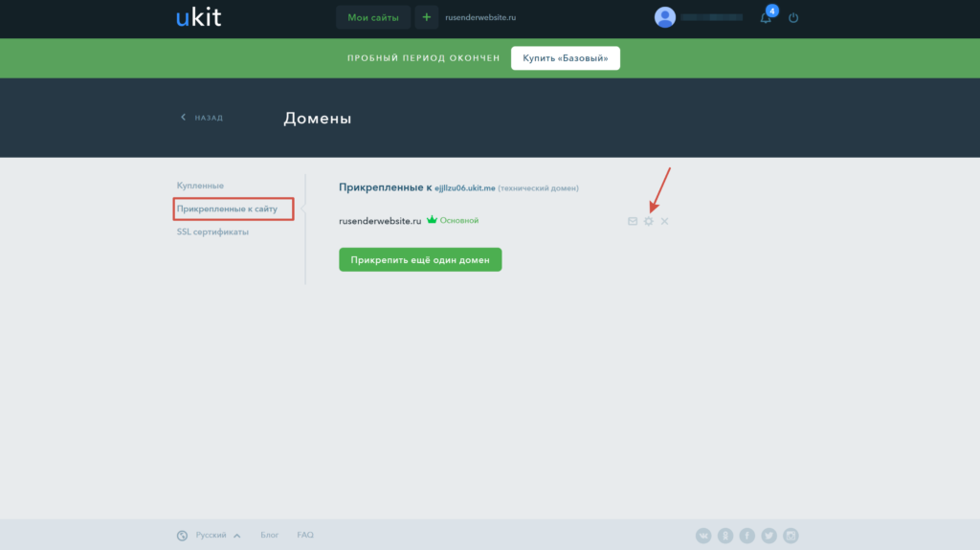Open the Twitter social icon
Screen dimensions: 980x550
tap(768, 536)
